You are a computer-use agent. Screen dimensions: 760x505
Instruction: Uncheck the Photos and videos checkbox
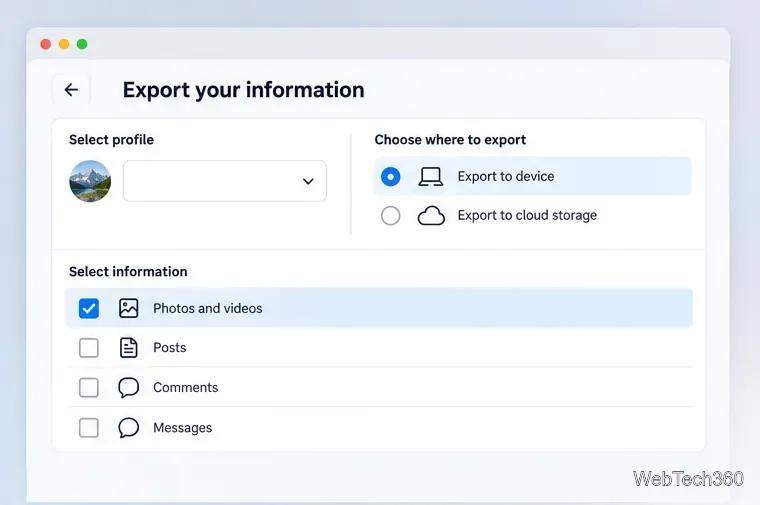(x=89, y=308)
